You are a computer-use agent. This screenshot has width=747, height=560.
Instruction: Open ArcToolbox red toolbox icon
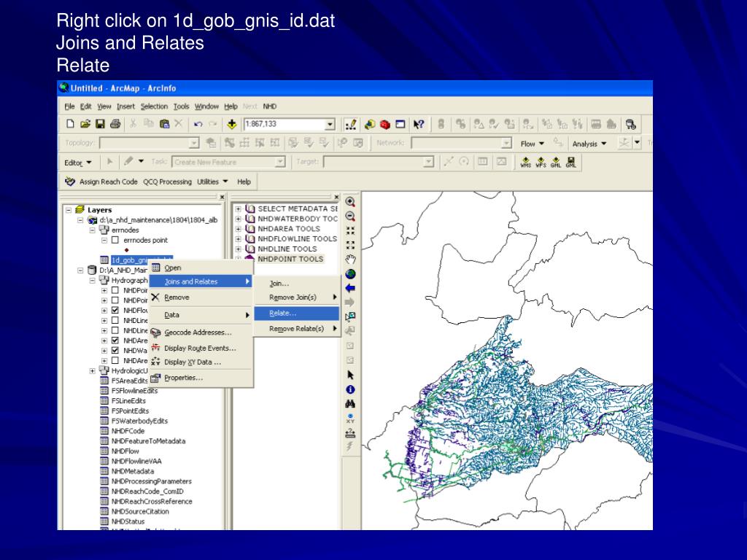coord(385,124)
